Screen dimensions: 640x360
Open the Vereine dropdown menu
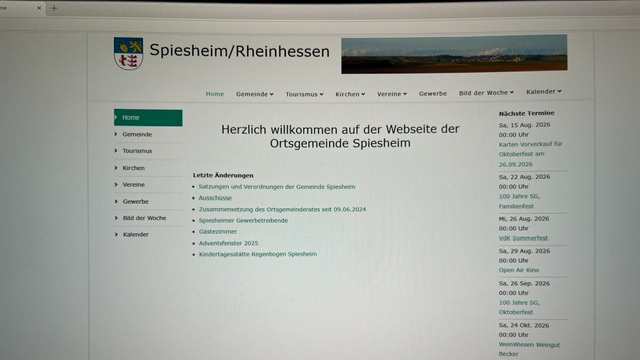[x=392, y=94]
